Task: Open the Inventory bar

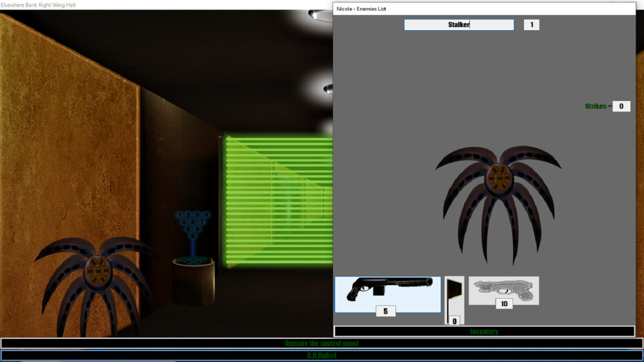Action: pos(483,331)
